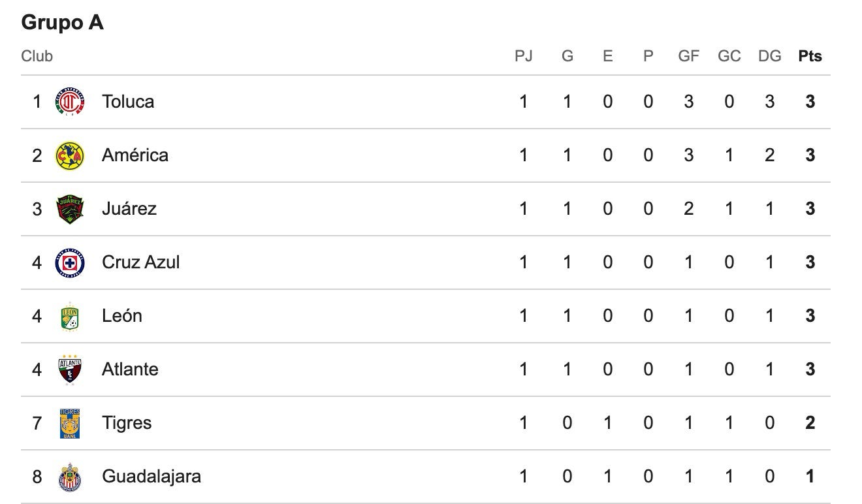Select the León club logo
The image size is (862, 504).
pyautogui.click(x=70, y=316)
